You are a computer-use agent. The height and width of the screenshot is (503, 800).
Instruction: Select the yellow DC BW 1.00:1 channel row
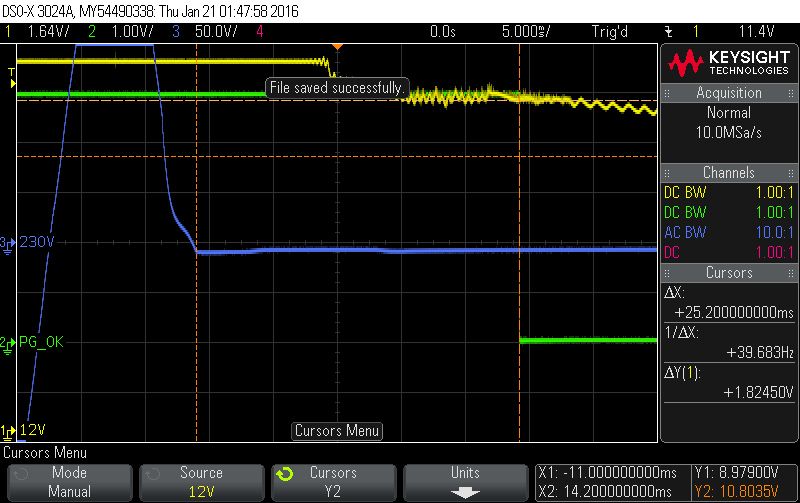pos(729,193)
